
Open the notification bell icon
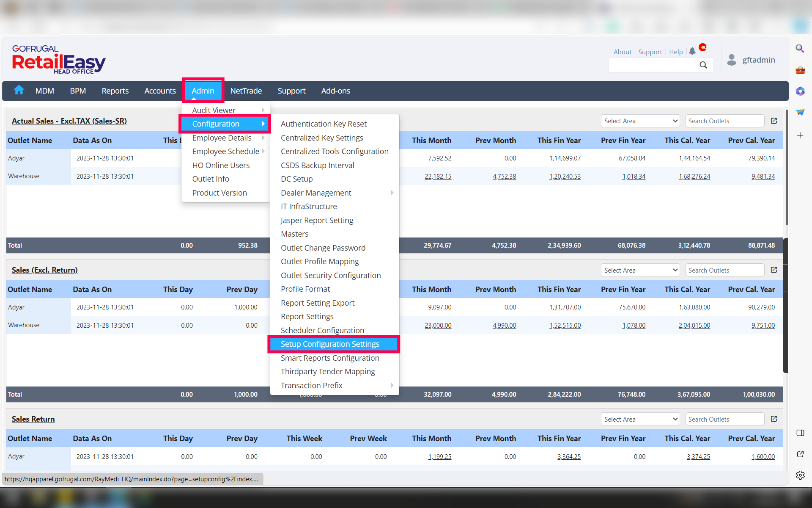click(692, 51)
